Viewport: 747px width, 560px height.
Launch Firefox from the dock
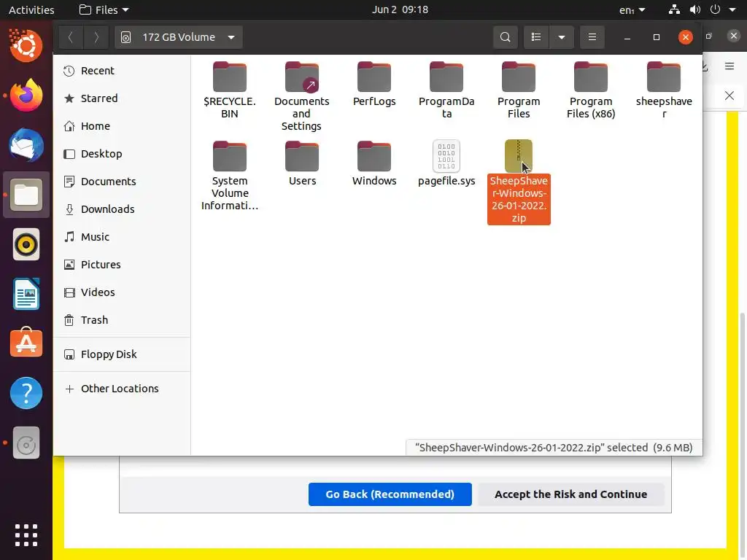26,96
